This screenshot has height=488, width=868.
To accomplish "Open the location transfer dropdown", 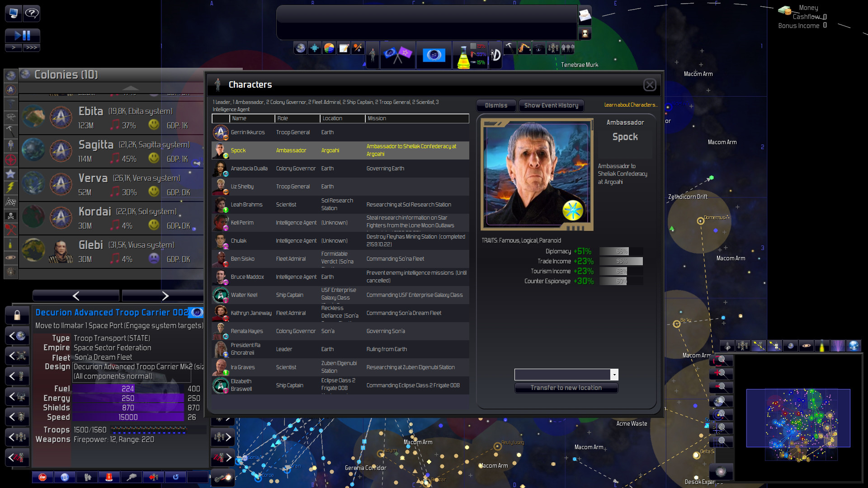I will tap(614, 374).
